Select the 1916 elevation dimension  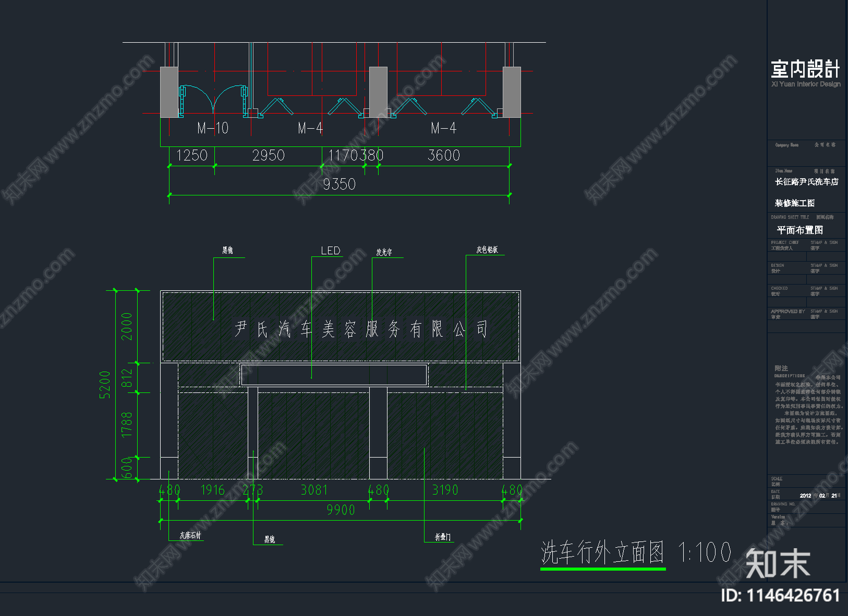(213, 490)
